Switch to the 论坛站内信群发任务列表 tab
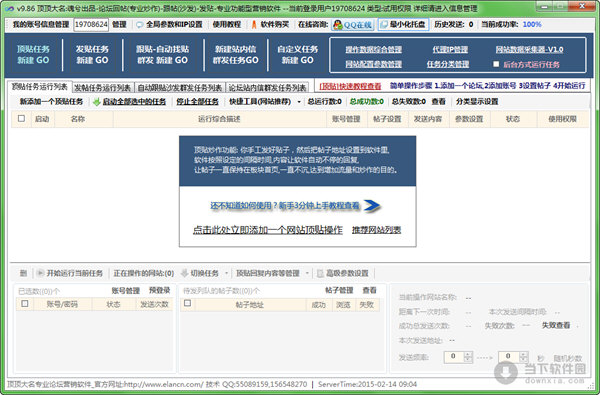 click(267, 88)
